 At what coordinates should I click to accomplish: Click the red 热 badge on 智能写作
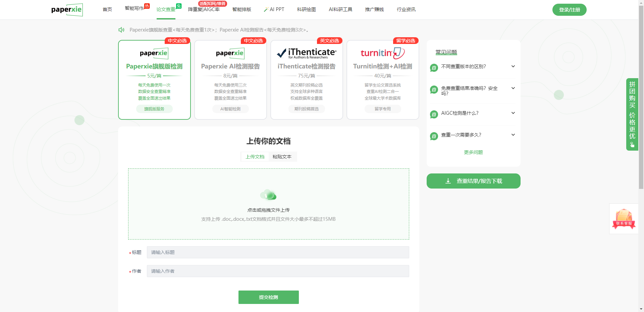(x=147, y=6)
